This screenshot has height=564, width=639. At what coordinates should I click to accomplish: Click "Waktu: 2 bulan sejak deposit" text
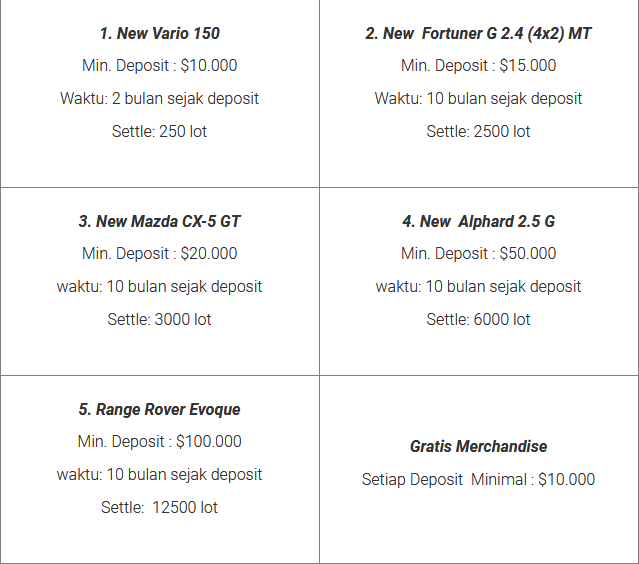coord(160,98)
